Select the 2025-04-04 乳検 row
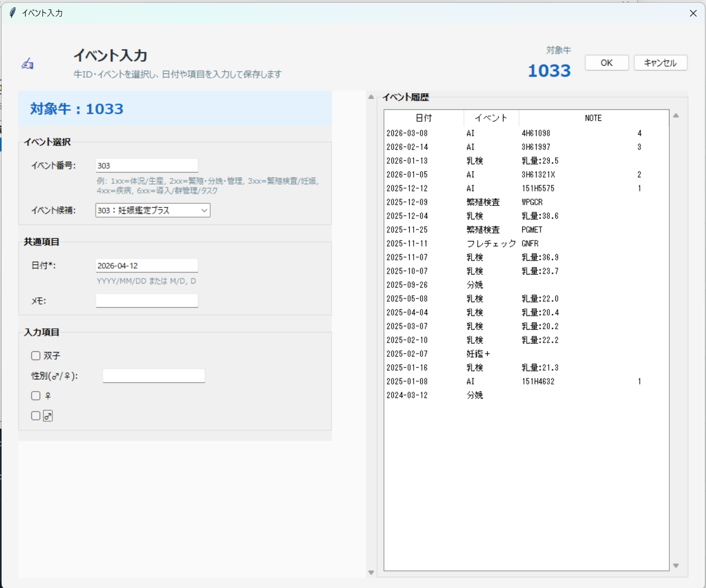Screen dimensions: 706x588 click(x=526, y=313)
